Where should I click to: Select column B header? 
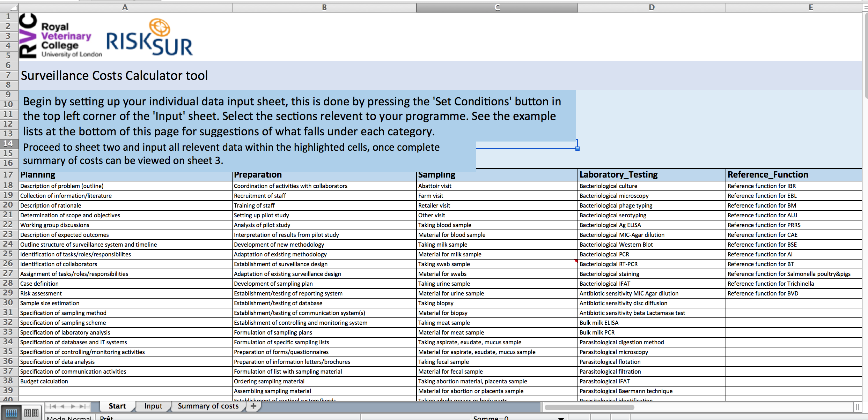[x=324, y=7]
